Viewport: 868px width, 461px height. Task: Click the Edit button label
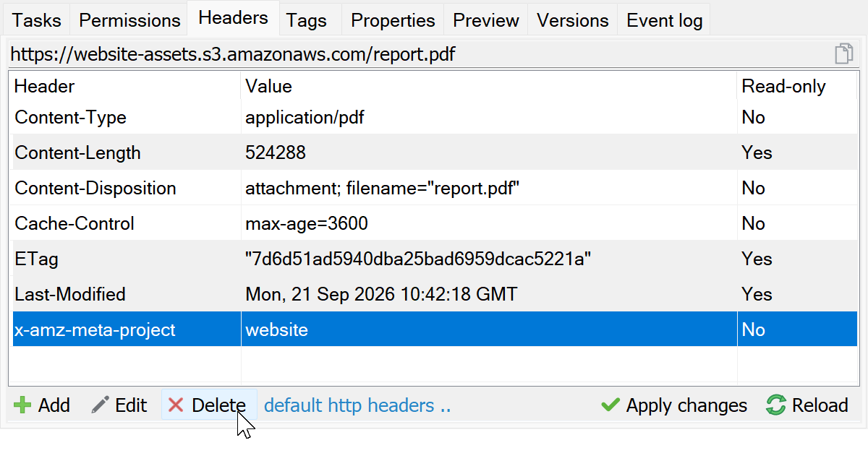131,406
